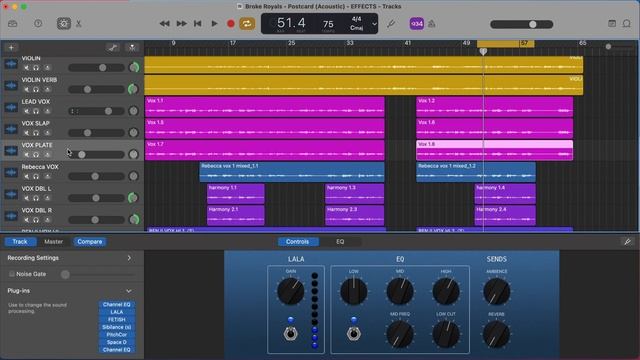
Task: Open the FETISH plug-in slot
Action: click(x=117, y=320)
